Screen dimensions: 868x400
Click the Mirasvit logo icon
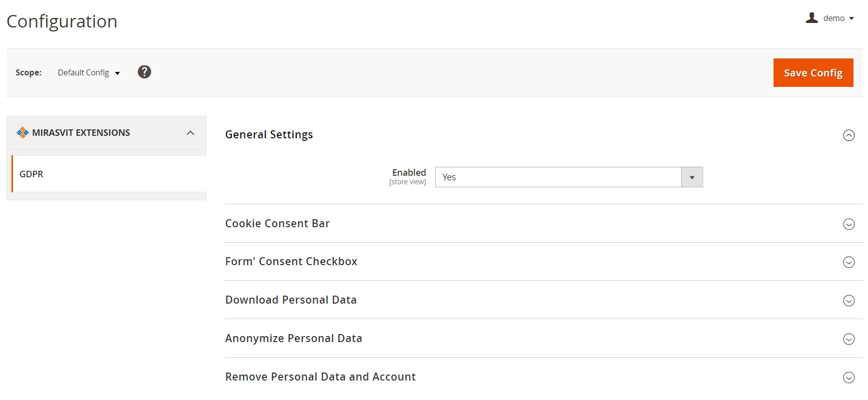tap(22, 132)
